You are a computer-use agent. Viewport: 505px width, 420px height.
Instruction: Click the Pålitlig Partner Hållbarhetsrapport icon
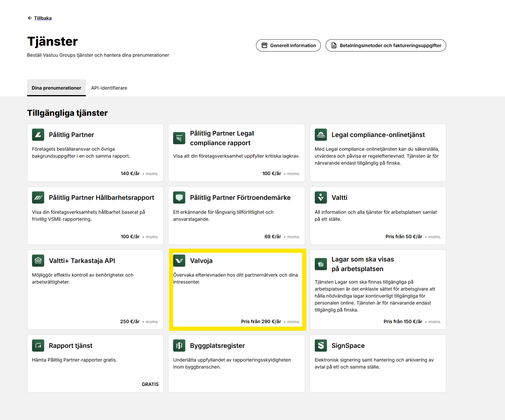pos(38,197)
